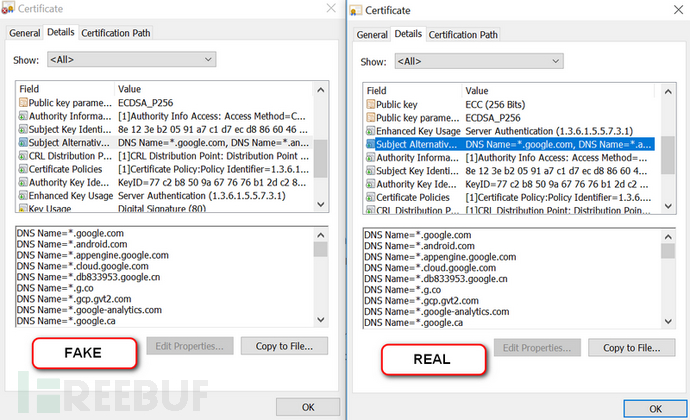The image size is (690, 420).
Task: Click the Field column header in REAL window
Action: (413, 91)
